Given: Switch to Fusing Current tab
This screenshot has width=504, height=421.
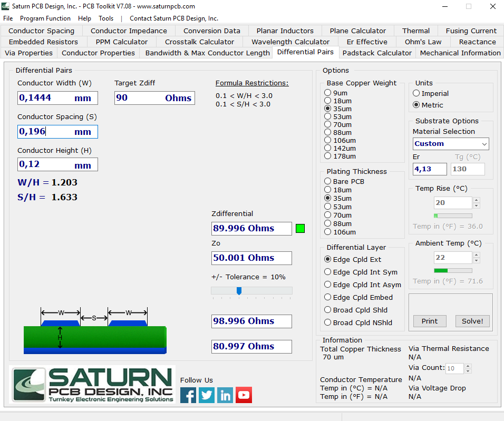Looking at the screenshot, I should 471,31.
